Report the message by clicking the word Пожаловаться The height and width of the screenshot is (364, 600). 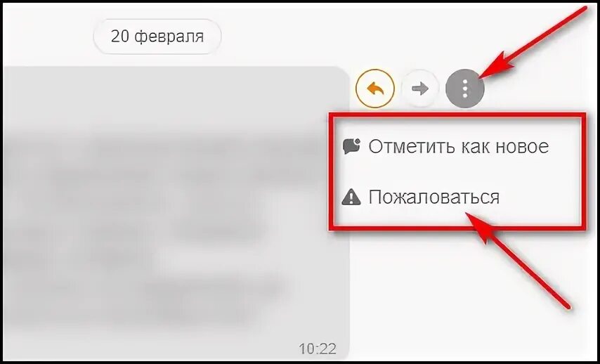pos(434,197)
